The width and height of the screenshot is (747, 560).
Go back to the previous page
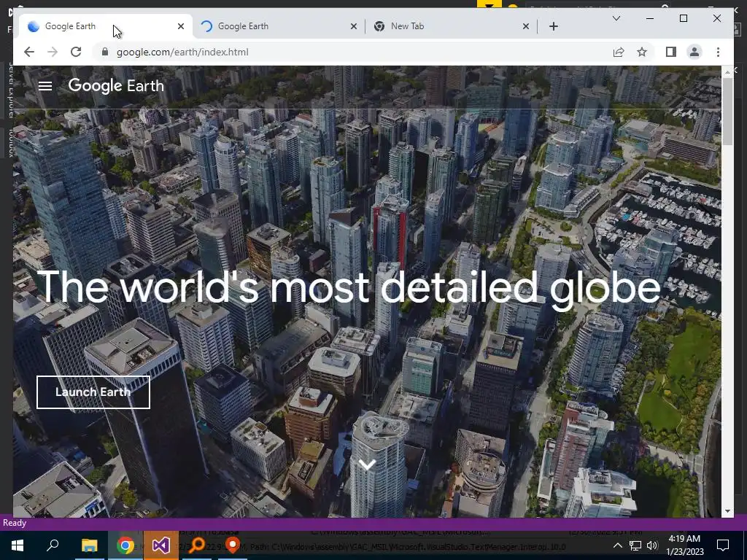point(29,52)
